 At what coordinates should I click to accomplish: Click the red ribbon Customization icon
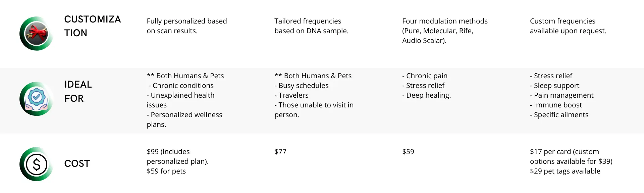pyautogui.click(x=36, y=34)
